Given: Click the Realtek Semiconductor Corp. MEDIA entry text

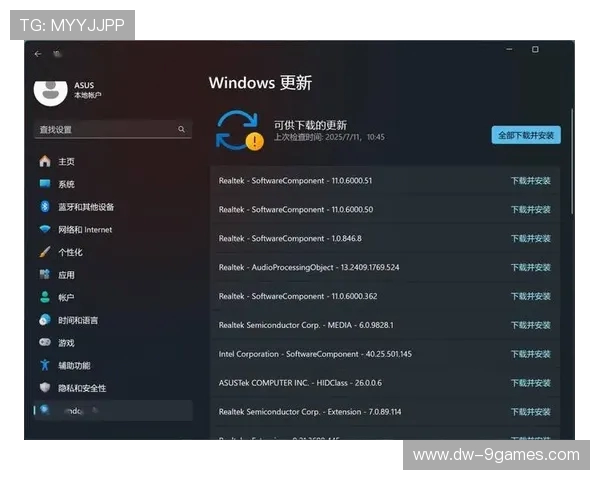Looking at the screenshot, I should click(306, 325).
